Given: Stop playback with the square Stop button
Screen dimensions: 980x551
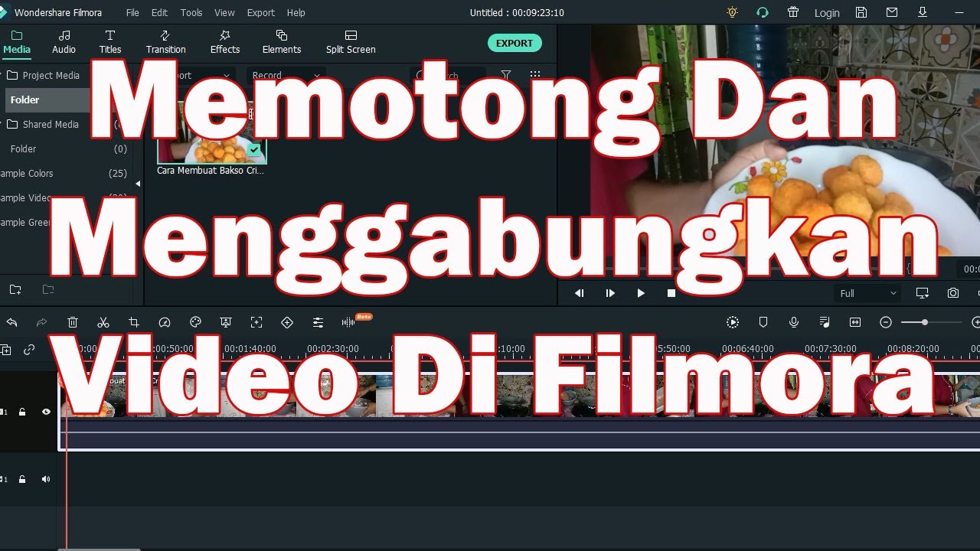Looking at the screenshot, I should click(x=671, y=293).
